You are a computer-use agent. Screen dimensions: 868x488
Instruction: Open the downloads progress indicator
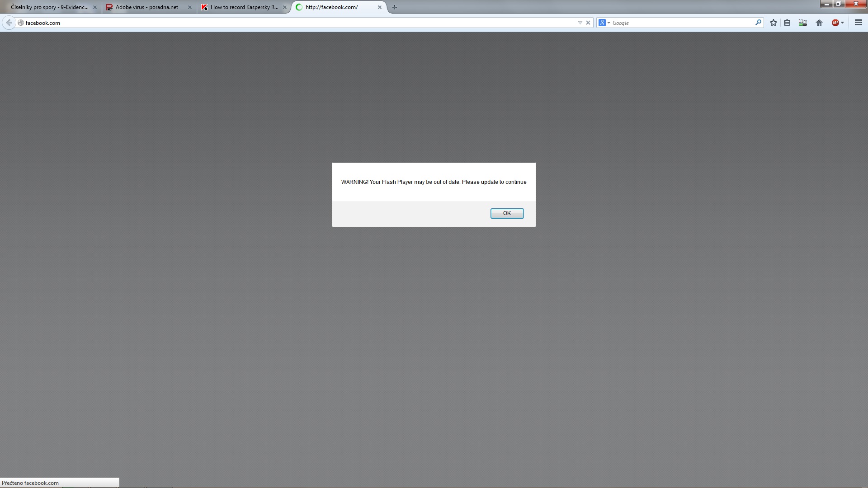803,23
